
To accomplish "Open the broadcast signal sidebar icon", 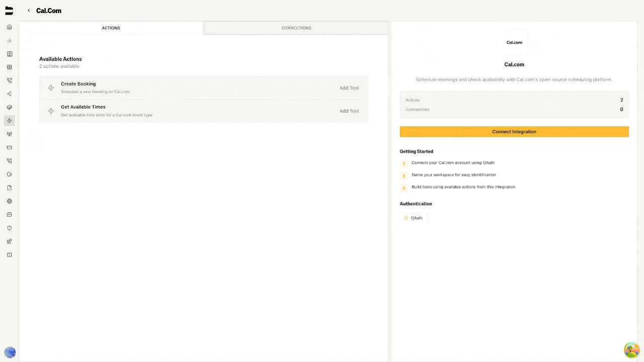I will click(x=9, y=134).
